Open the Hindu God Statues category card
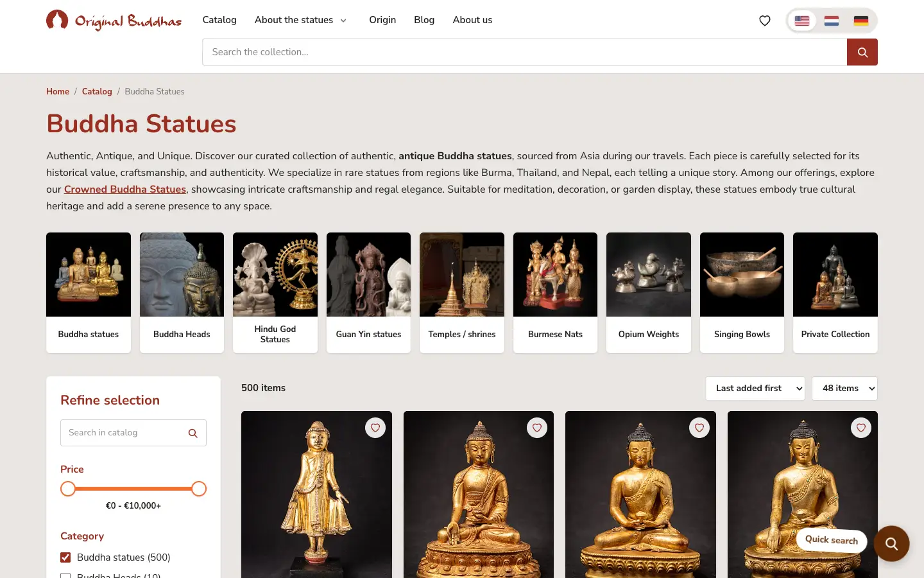924x578 pixels. point(275,293)
